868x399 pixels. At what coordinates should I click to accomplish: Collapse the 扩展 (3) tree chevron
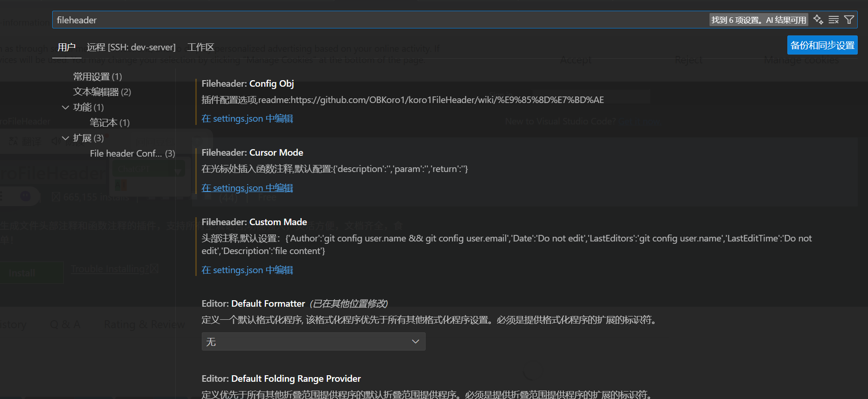click(x=65, y=138)
